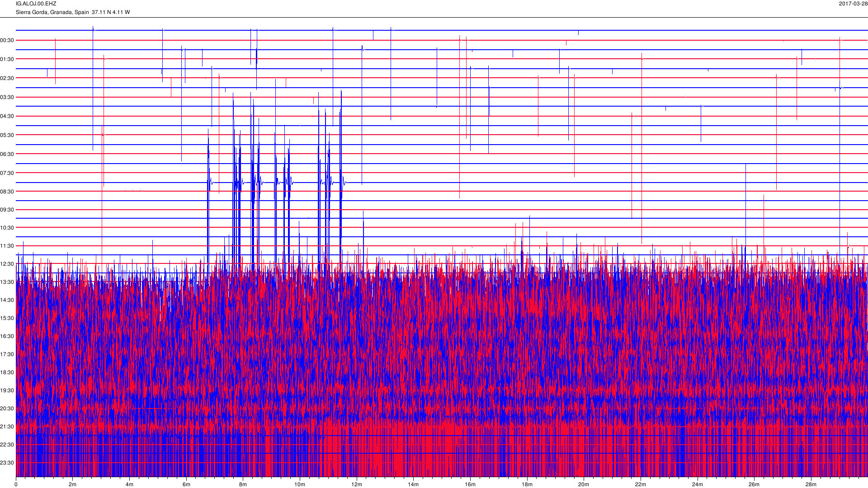Click the 2m minute axis label
The image size is (868, 488).
tap(72, 484)
